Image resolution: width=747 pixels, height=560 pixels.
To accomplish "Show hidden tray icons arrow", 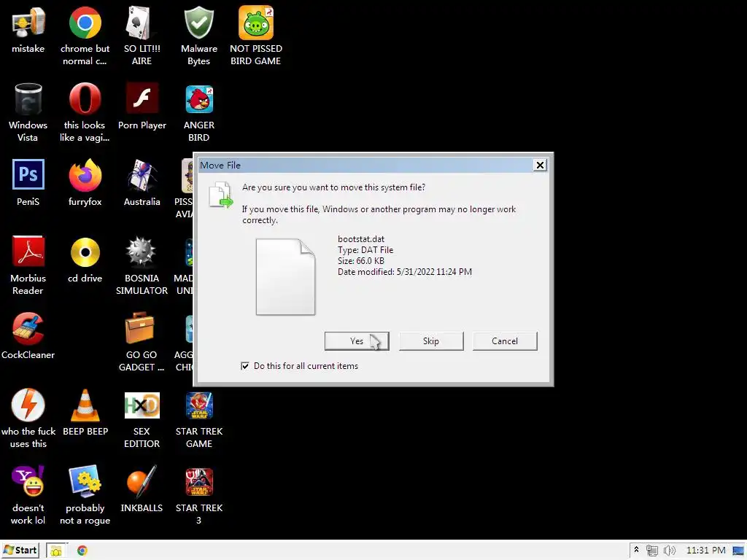I will tap(636, 550).
